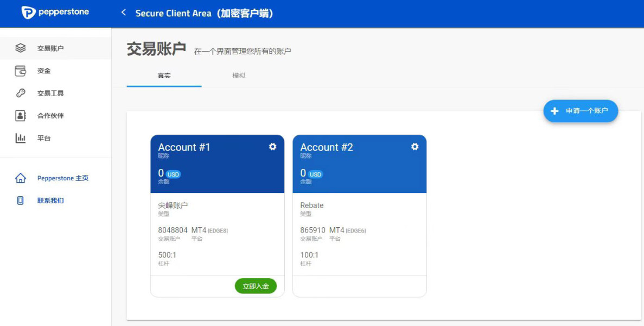The height and width of the screenshot is (326, 644).
Task: Click account number 865910
Action: pyautogui.click(x=313, y=230)
